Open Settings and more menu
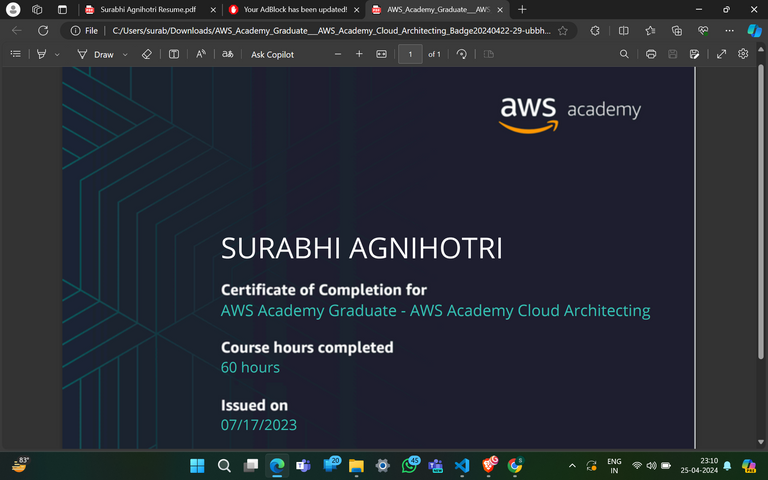This screenshot has height=480, width=768. point(729,31)
